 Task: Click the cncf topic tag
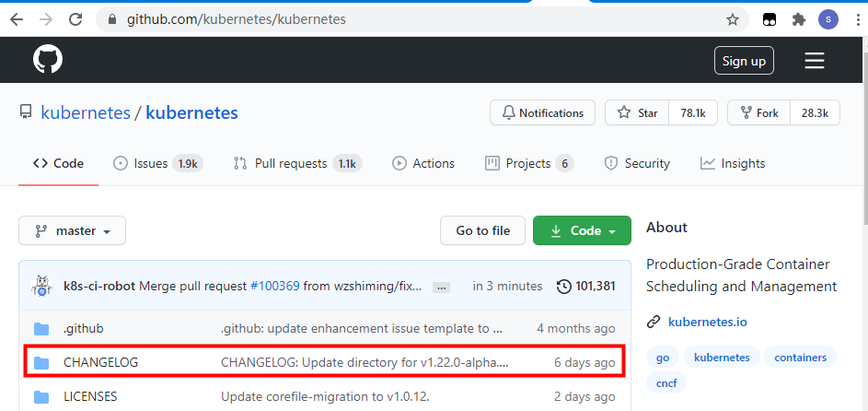click(x=667, y=382)
